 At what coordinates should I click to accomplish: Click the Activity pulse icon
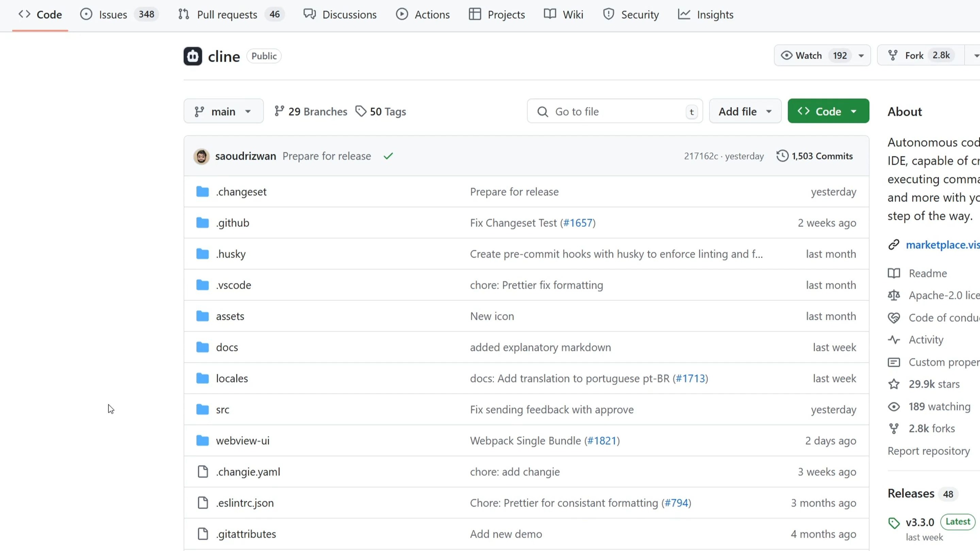click(894, 339)
